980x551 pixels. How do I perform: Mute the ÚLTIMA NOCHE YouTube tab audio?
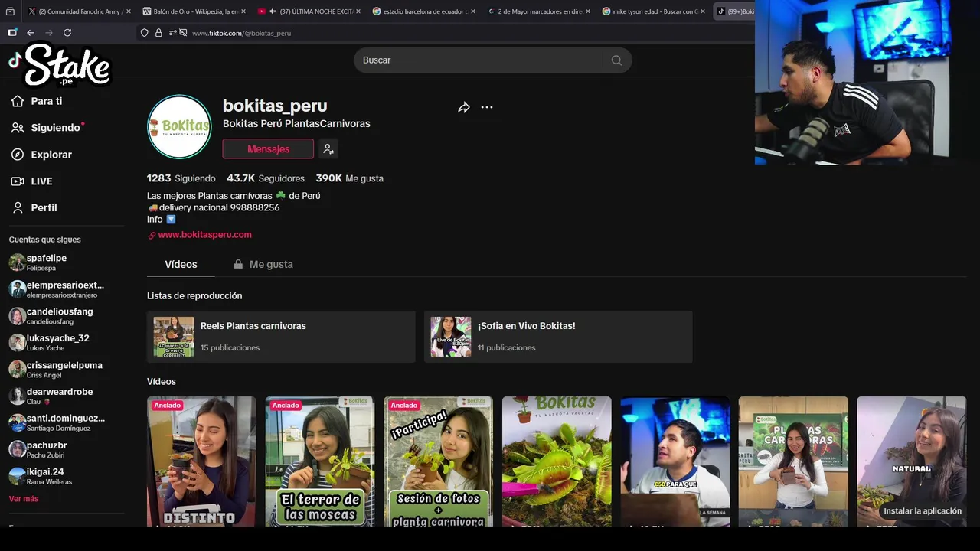(273, 11)
